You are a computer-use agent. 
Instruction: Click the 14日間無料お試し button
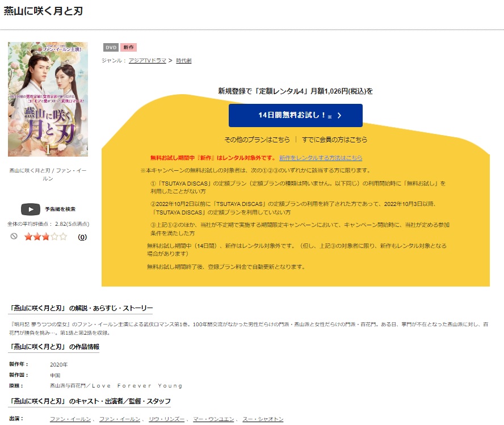point(295,115)
